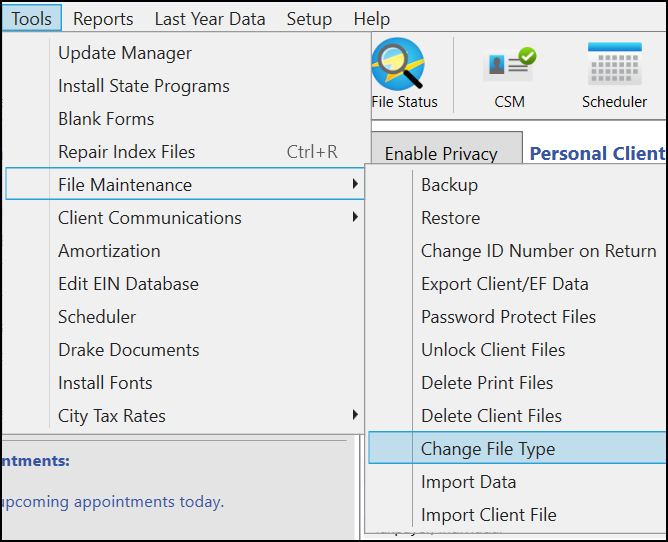Choose Backup in File Maintenance submenu
This screenshot has height=542, width=668.
(x=517, y=185)
